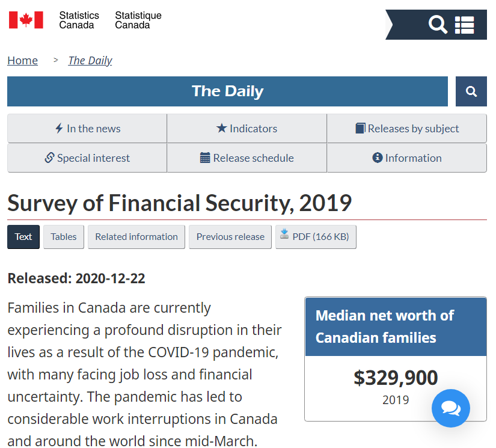Open the Related information tab
This screenshot has height=448, width=496.
(136, 237)
